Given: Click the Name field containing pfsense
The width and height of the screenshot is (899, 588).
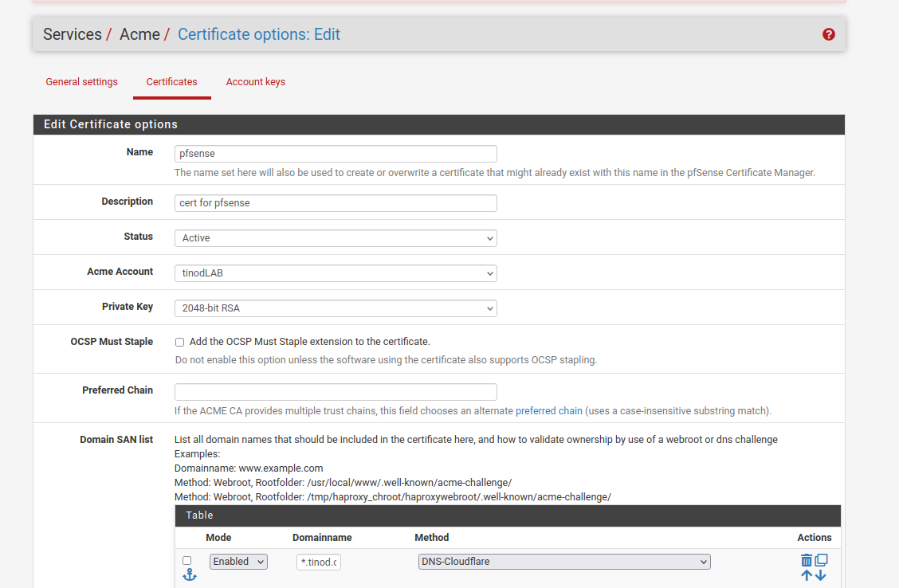Looking at the screenshot, I should [x=335, y=154].
